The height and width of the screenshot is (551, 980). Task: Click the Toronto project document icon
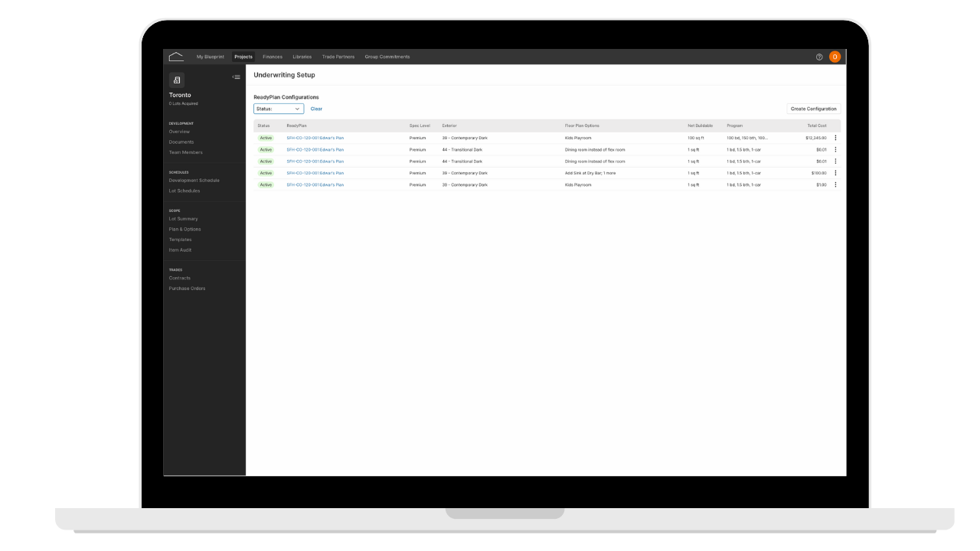point(176,80)
